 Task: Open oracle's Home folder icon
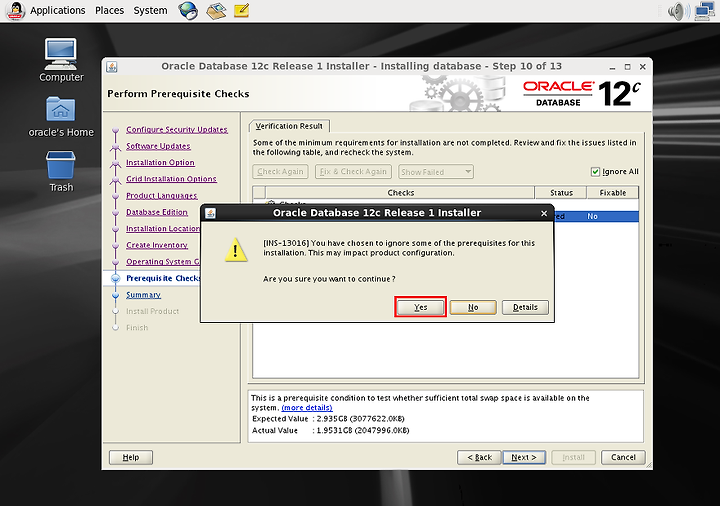click(61, 117)
